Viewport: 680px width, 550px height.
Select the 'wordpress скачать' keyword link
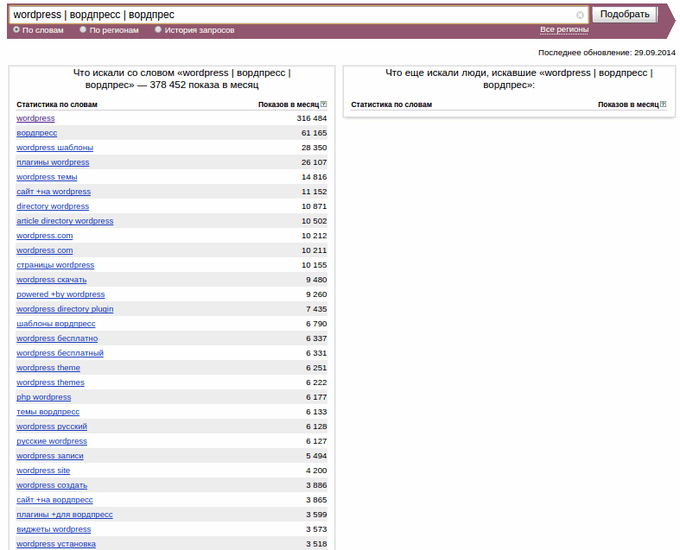pos(51,280)
